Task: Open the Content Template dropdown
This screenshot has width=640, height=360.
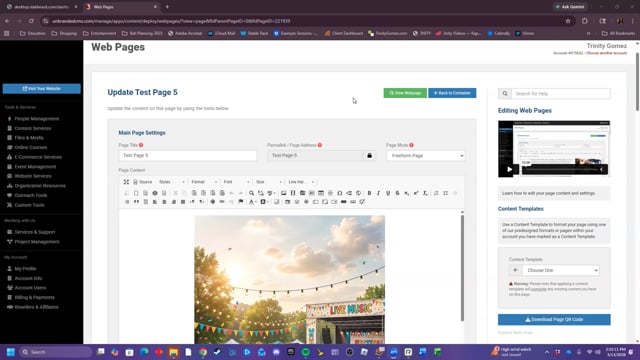Action: click(561, 270)
